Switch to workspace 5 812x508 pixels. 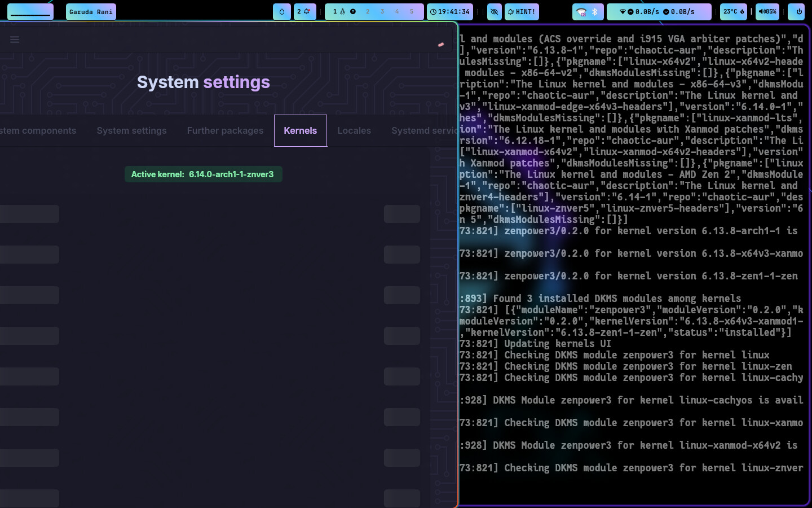(412, 11)
